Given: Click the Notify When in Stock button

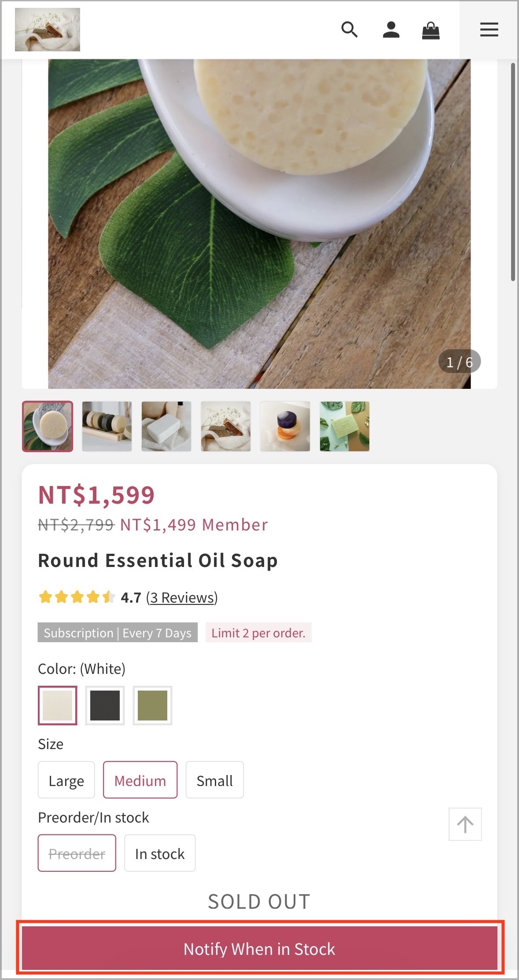Looking at the screenshot, I should point(260,949).
